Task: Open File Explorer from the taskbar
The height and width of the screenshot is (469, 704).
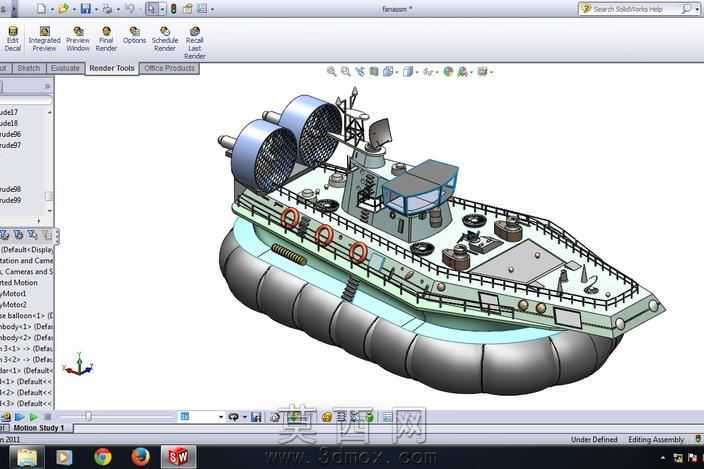Action: point(27,457)
